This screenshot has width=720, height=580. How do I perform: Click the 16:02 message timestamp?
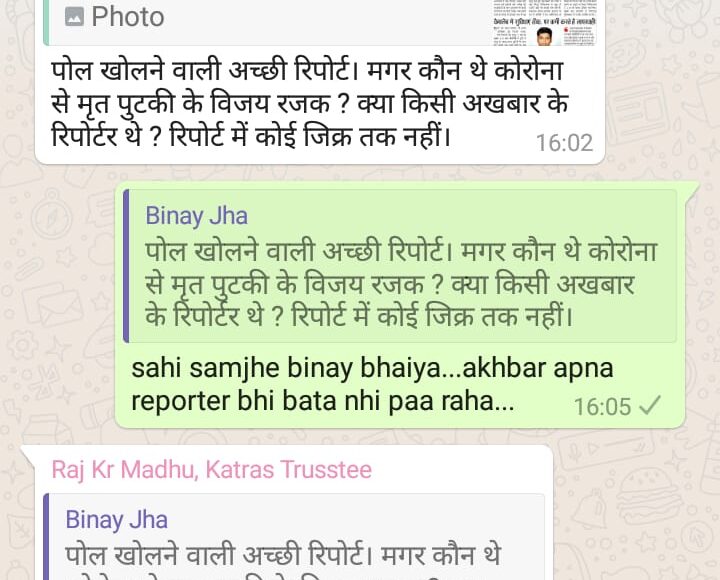click(564, 143)
